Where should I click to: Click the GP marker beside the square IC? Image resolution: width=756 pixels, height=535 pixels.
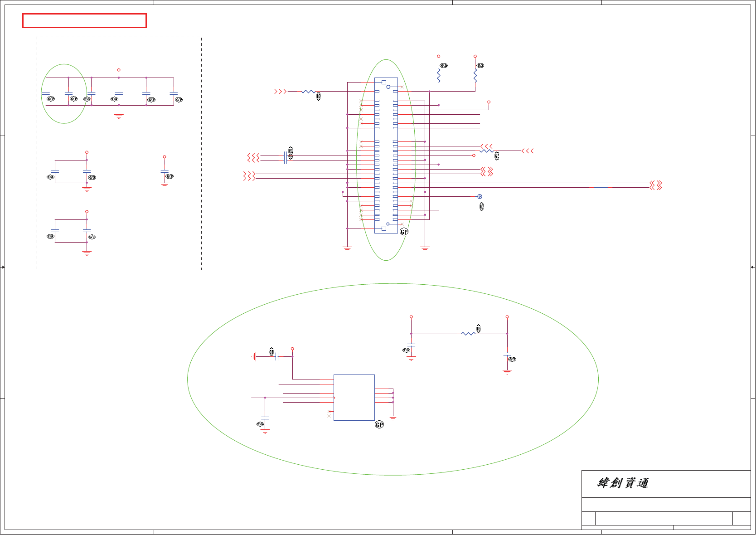[379, 425]
